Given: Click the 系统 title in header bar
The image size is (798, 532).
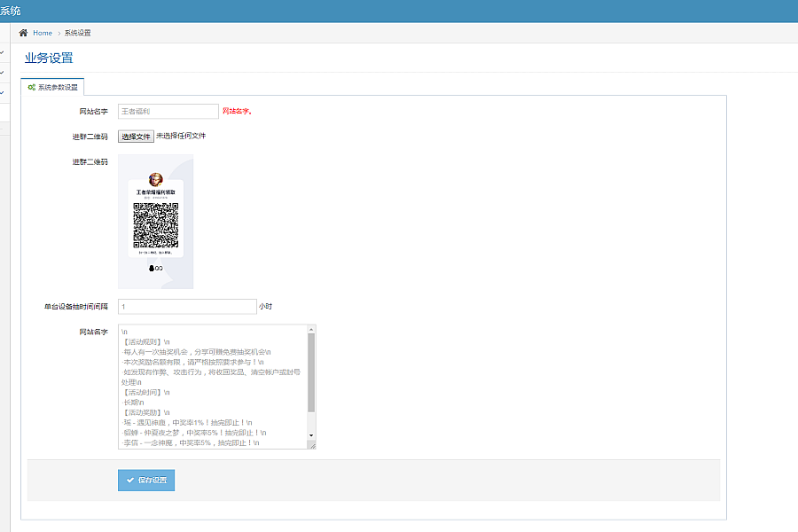Looking at the screenshot, I should point(10,11).
